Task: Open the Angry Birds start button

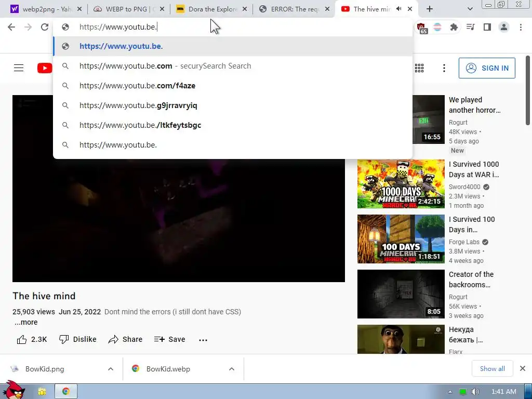Action: 13,390
